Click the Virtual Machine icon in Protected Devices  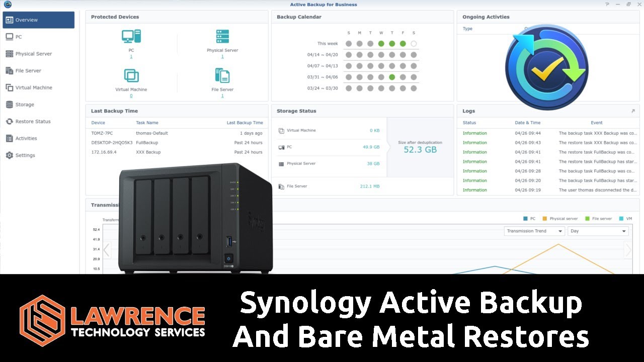(131, 75)
